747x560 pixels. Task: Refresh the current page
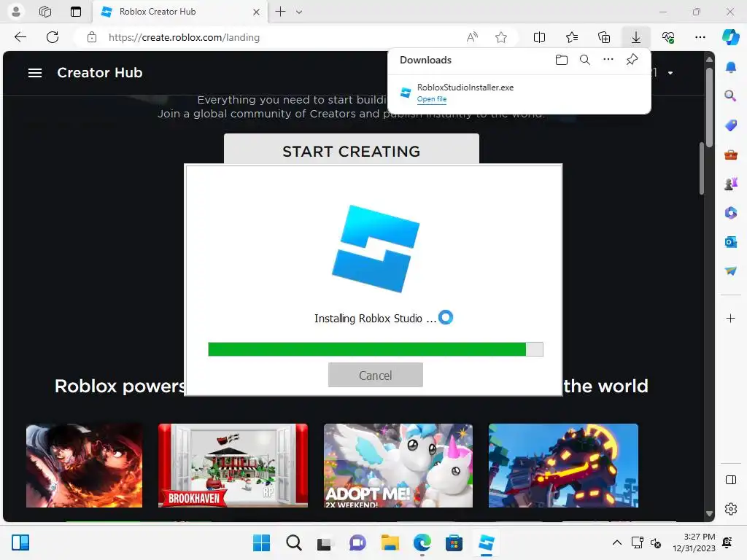click(53, 37)
